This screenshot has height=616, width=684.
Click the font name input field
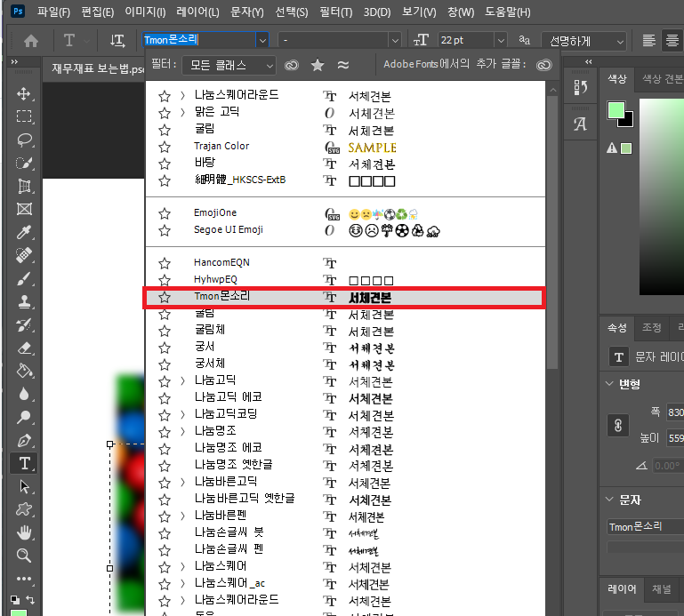(x=199, y=40)
